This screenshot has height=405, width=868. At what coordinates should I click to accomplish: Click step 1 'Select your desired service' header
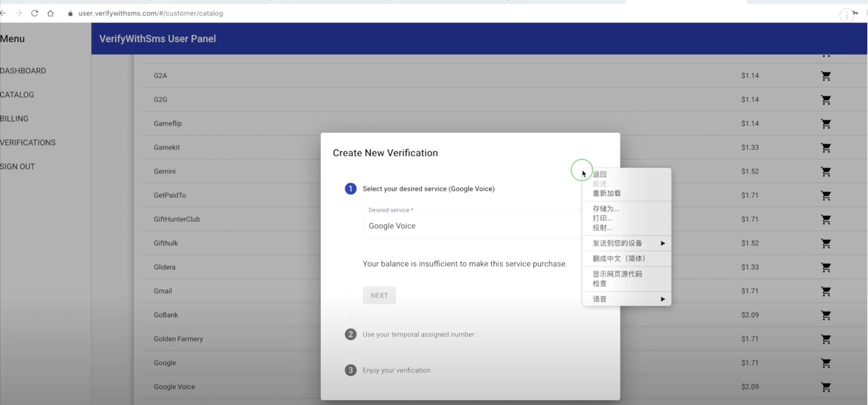tap(428, 189)
